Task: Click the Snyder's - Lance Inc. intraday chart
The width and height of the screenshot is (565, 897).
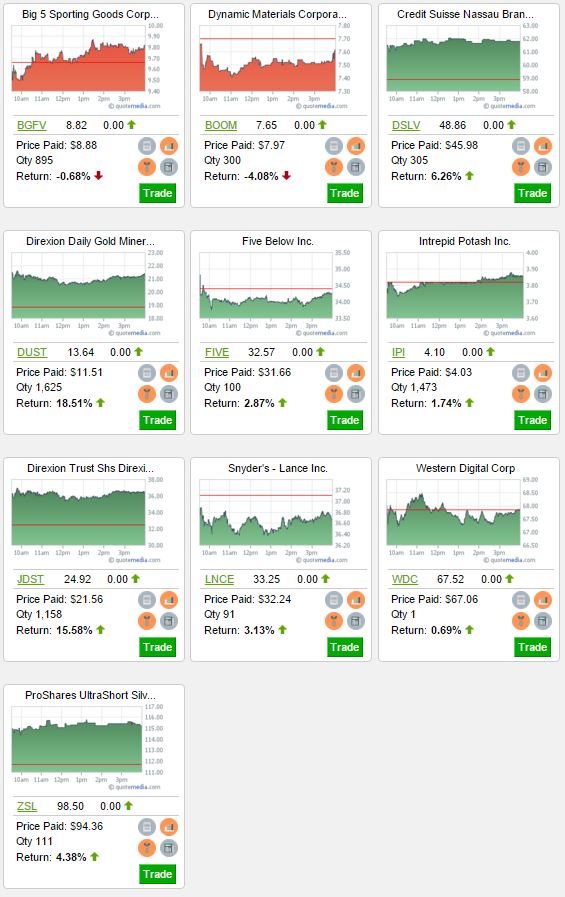Action: [274, 519]
